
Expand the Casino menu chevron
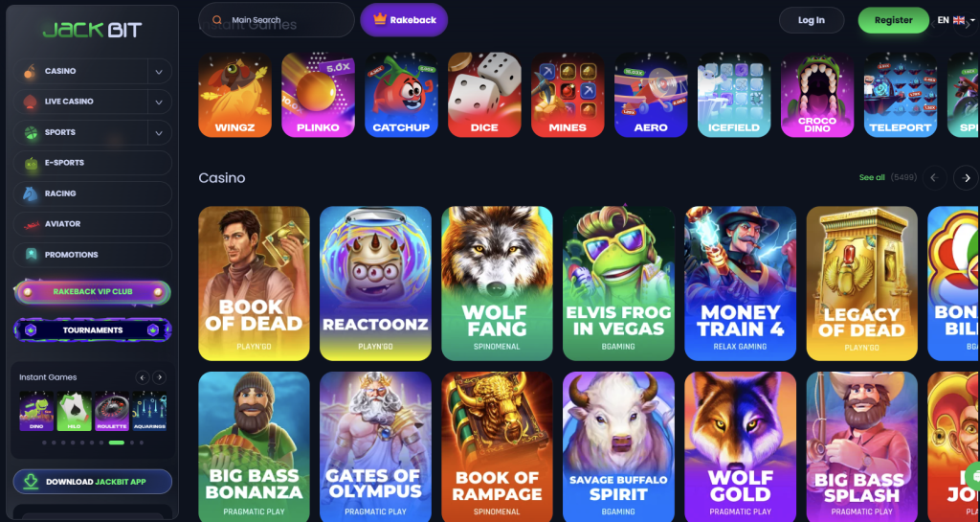159,72
